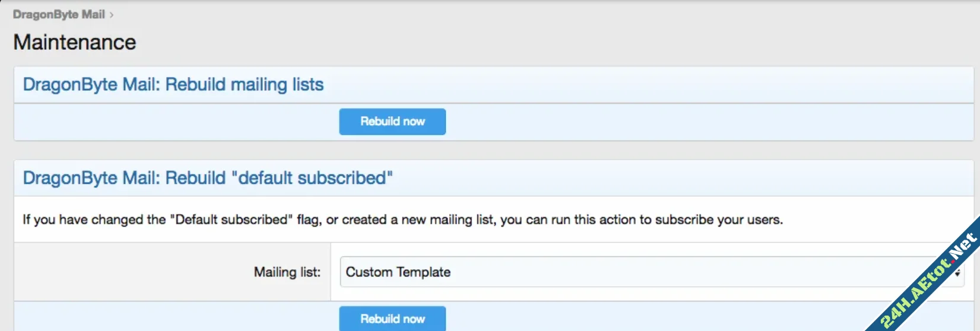Click the breadcrumb chevron after DragonByte Mail

(112, 15)
